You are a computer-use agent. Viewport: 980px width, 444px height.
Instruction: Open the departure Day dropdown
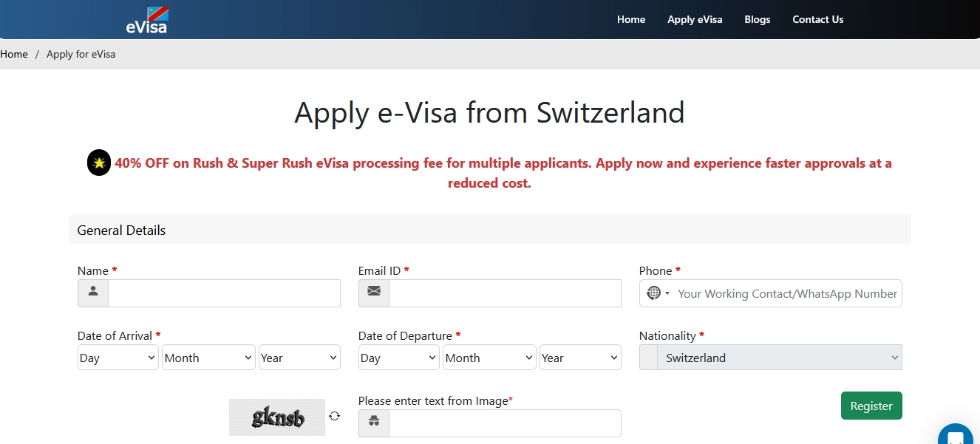[399, 358]
